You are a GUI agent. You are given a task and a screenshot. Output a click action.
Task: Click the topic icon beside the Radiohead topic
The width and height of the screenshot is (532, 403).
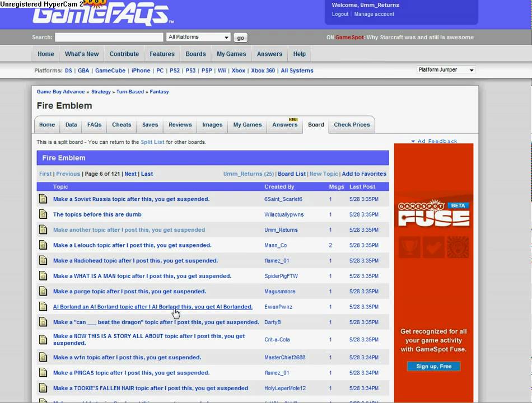click(x=43, y=260)
